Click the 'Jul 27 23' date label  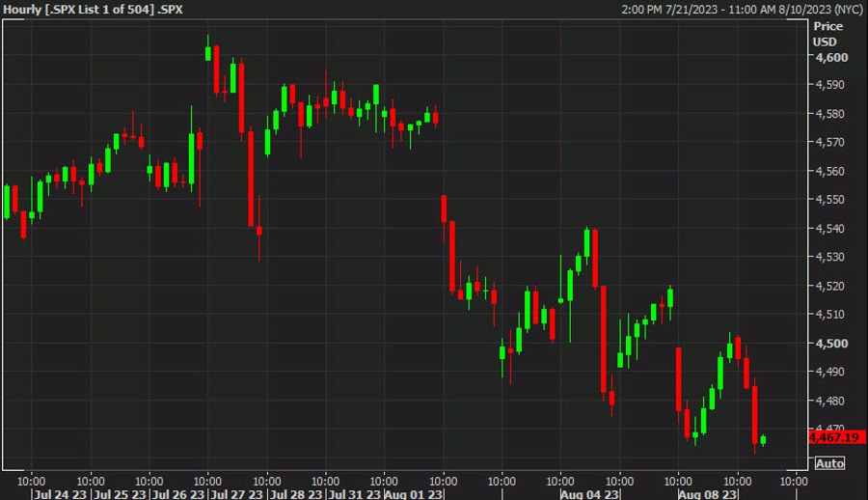pos(237,494)
